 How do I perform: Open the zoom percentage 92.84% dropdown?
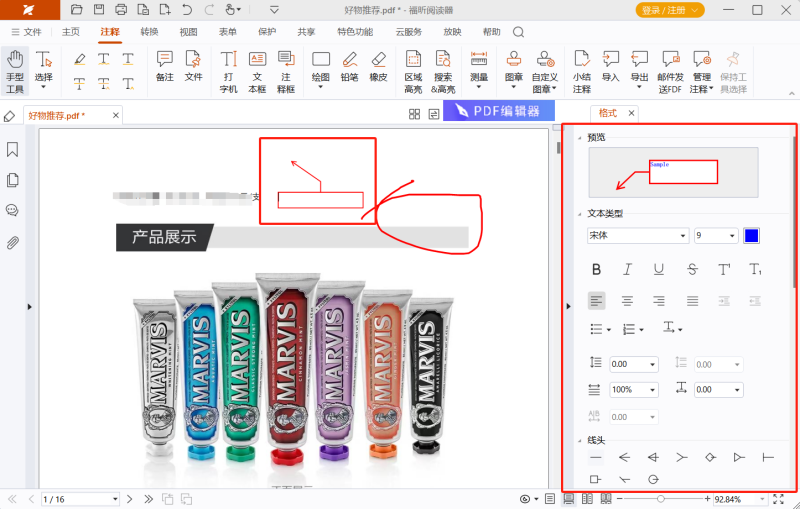763,499
